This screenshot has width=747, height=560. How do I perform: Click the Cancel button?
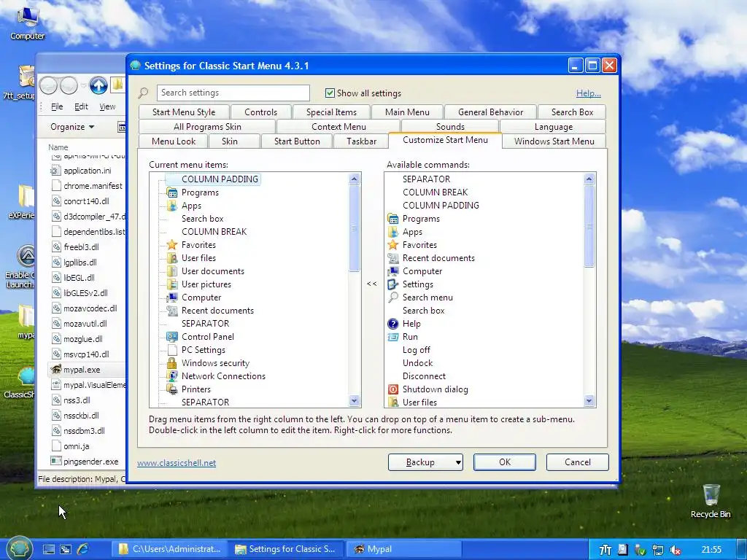[x=578, y=462]
